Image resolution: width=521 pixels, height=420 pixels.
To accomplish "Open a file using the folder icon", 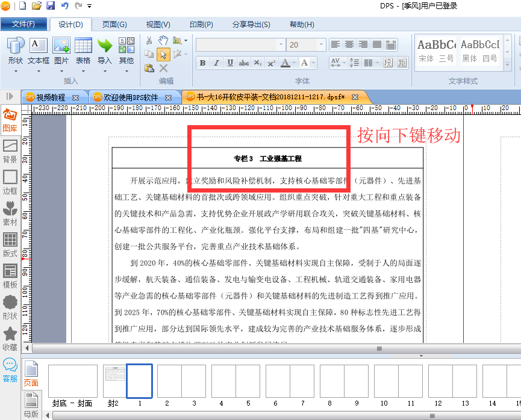I will (x=37, y=5).
